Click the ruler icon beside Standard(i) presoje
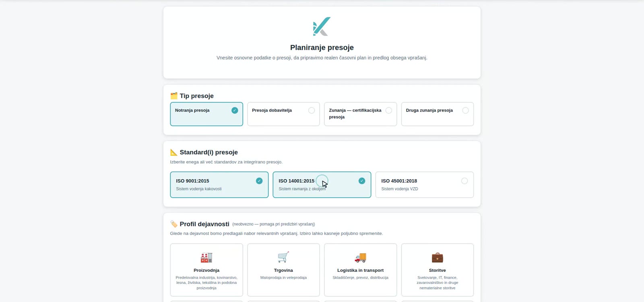The image size is (644, 302). 174,152
